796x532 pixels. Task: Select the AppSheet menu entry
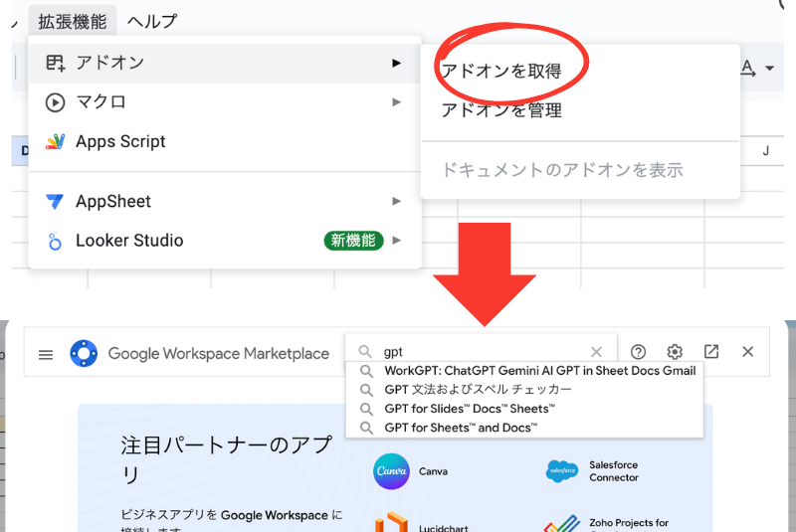[225, 201]
